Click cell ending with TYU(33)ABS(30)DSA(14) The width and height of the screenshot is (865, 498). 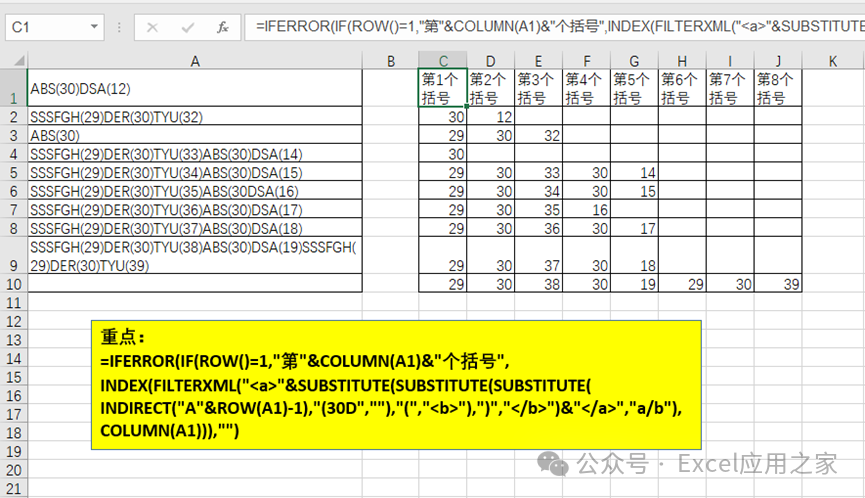point(195,154)
